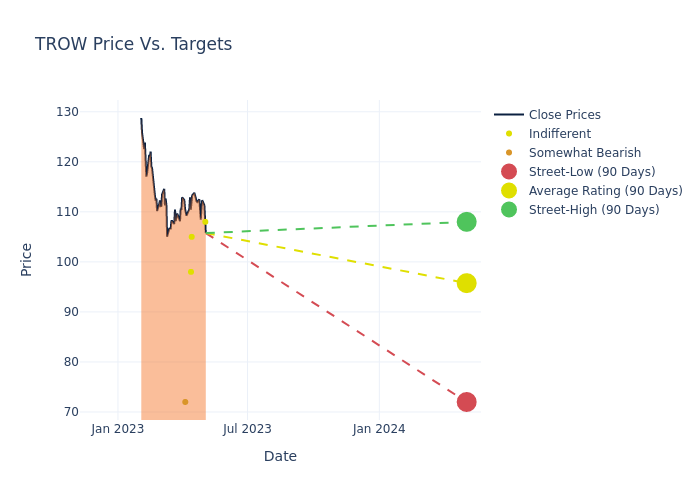The height and width of the screenshot is (500, 700).
Task: Click the Jul 2023 x-axis tick label
Action: point(247,429)
